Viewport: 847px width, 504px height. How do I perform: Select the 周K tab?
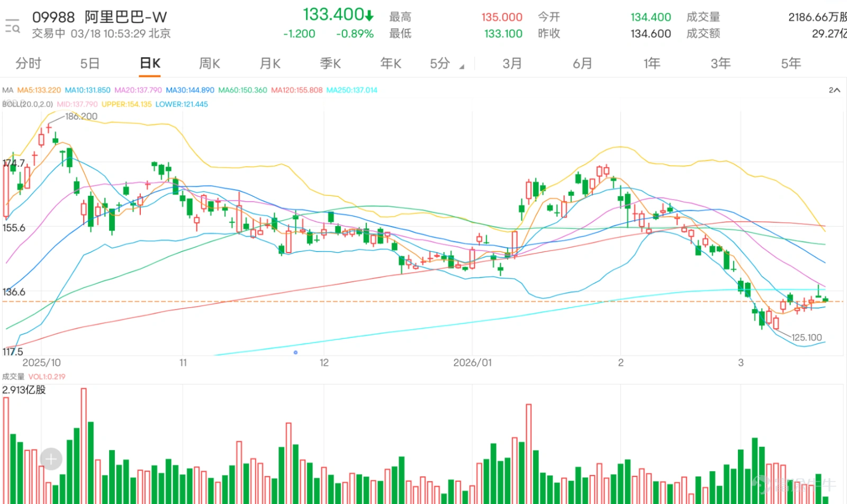[210, 64]
